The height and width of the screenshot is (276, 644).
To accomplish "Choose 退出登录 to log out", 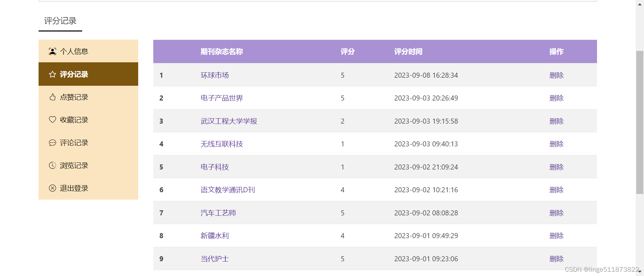I will coord(88,188).
